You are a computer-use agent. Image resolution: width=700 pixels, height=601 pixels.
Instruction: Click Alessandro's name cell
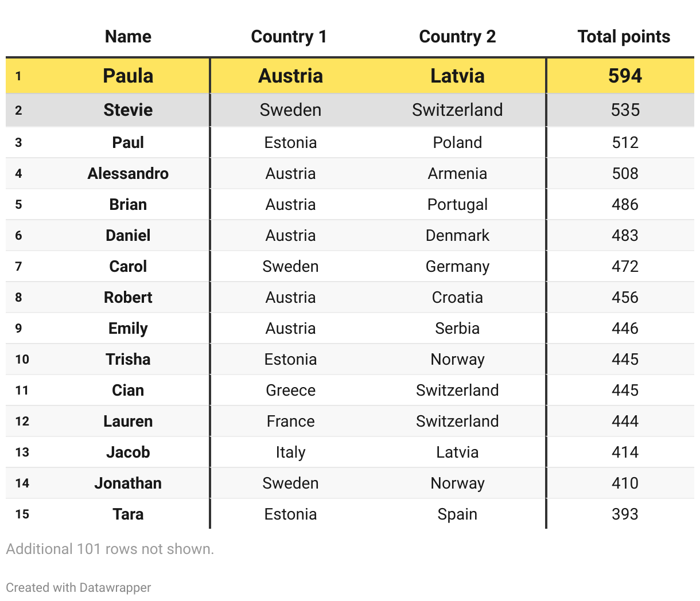[x=128, y=174]
